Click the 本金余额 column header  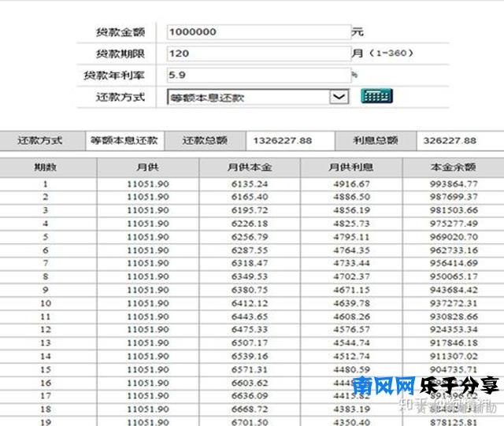coord(454,167)
